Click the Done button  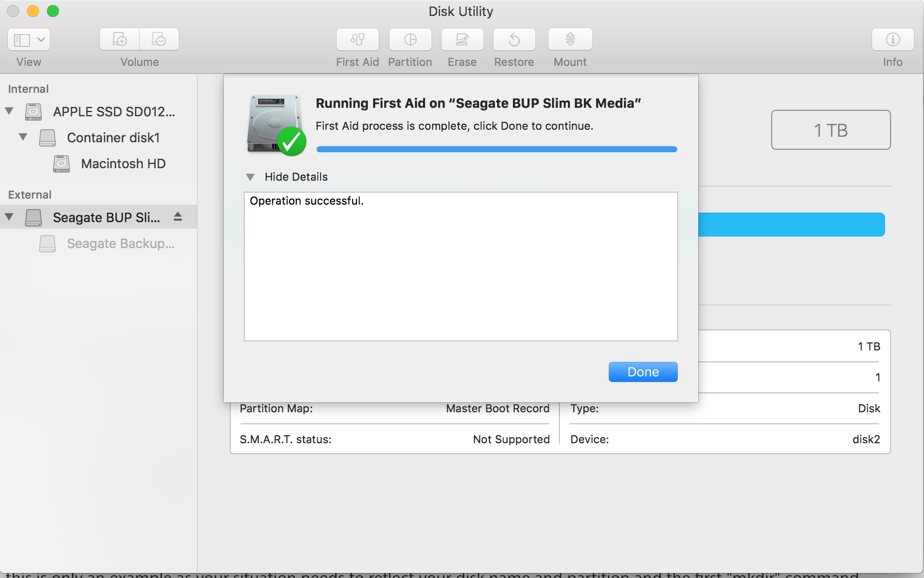point(643,372)
